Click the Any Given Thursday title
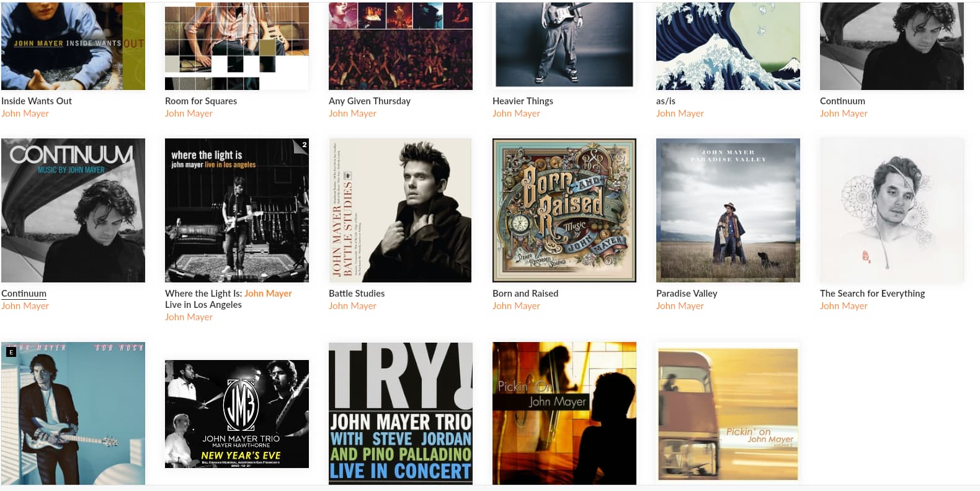The height and width of the screenshot is (491, 980). 370,101
